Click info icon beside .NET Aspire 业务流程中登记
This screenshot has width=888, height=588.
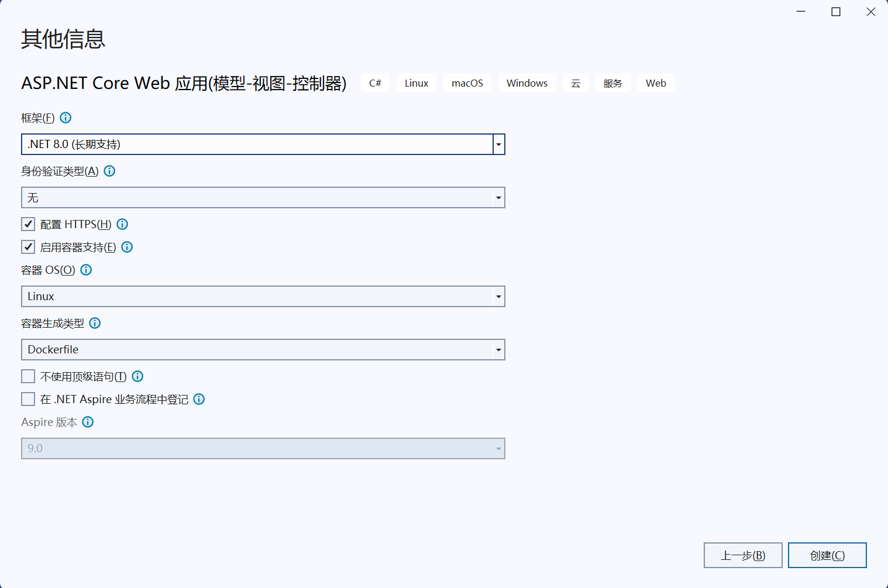coord(199,399)
